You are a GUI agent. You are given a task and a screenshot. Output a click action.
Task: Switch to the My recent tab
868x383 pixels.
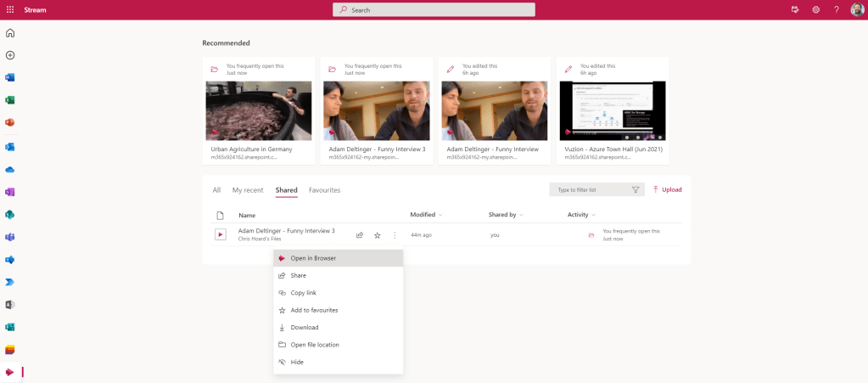(248, 190)
